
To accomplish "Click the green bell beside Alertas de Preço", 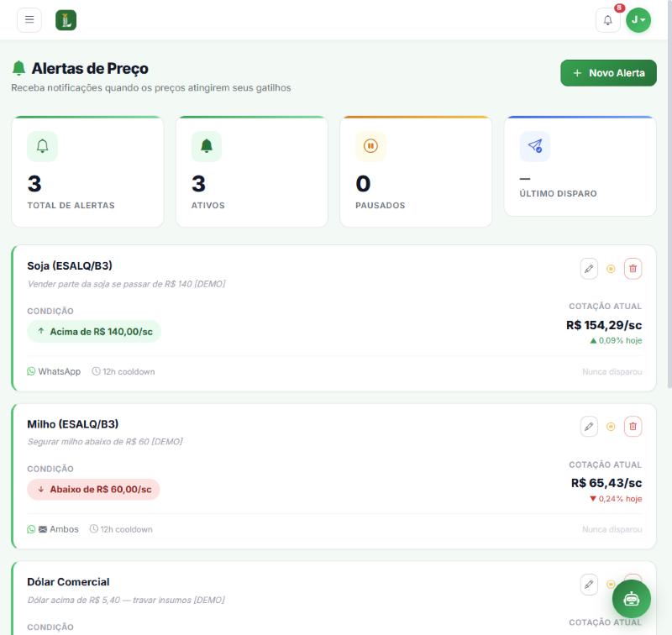I will [x=18, y=68].
